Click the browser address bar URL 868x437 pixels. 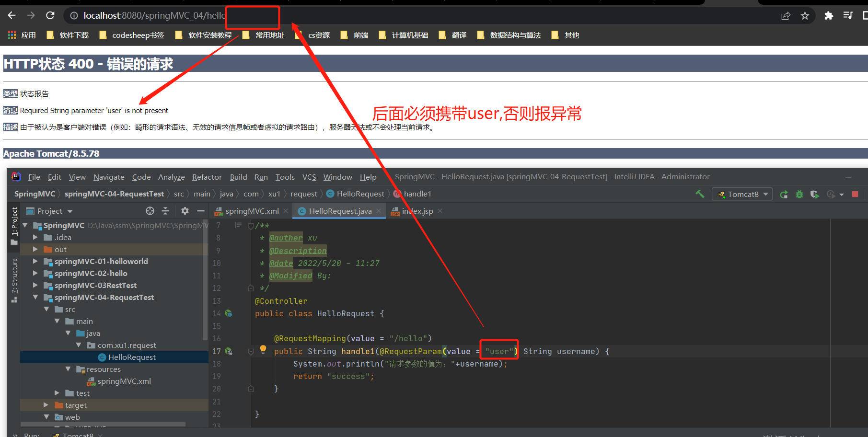[x=154, y=16]
